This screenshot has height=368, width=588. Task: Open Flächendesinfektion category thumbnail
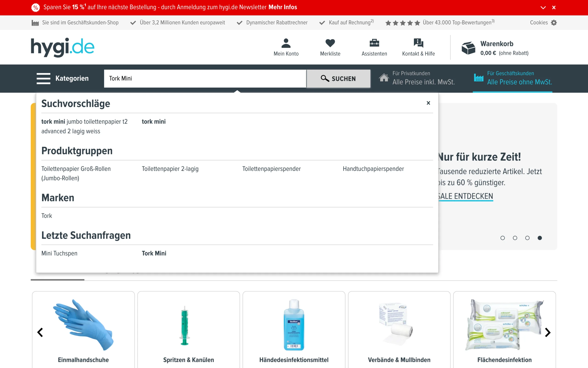click(x=504, y=325)
